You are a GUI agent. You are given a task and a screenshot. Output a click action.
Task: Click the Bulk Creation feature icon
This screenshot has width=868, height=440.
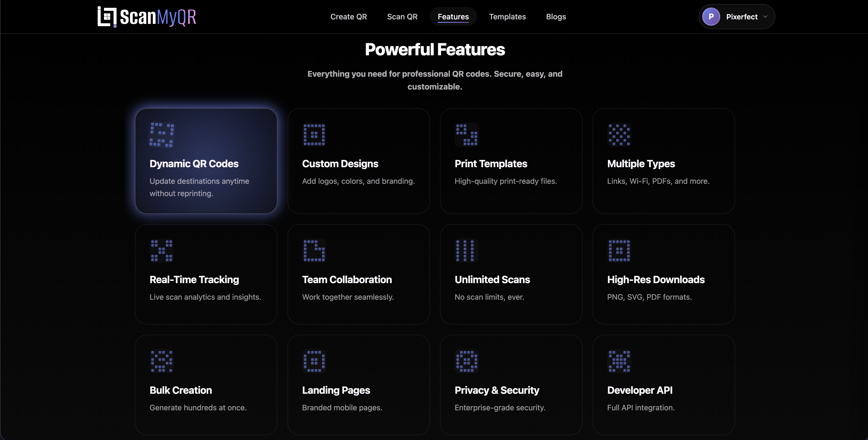pos(162,361)
